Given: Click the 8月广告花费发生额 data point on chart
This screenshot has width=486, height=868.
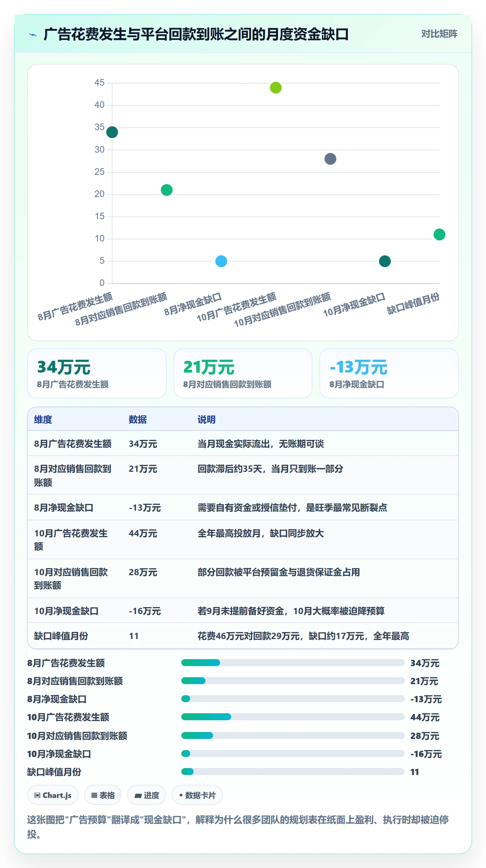Looking at the screenshot, I should click(112, 132).
